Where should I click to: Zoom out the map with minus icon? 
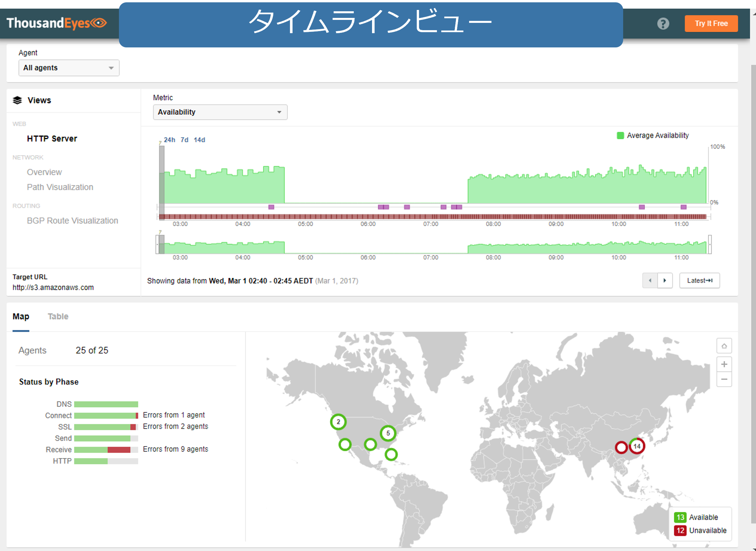[x=724, y=379]
